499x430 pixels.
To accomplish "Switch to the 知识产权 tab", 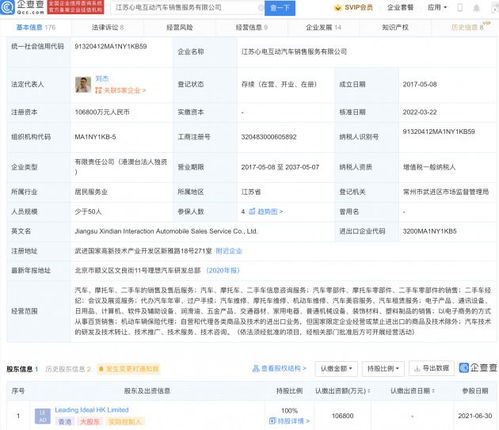I will 395,27.
